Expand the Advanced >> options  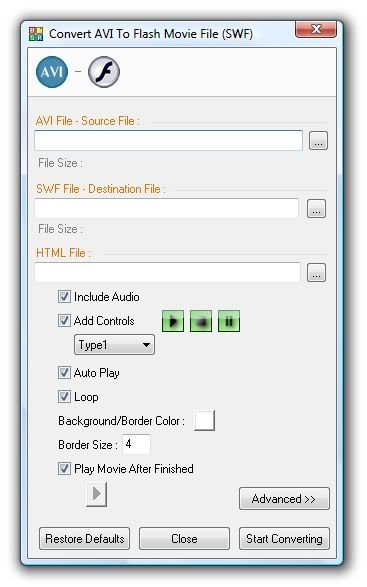(x=284, y=499)
